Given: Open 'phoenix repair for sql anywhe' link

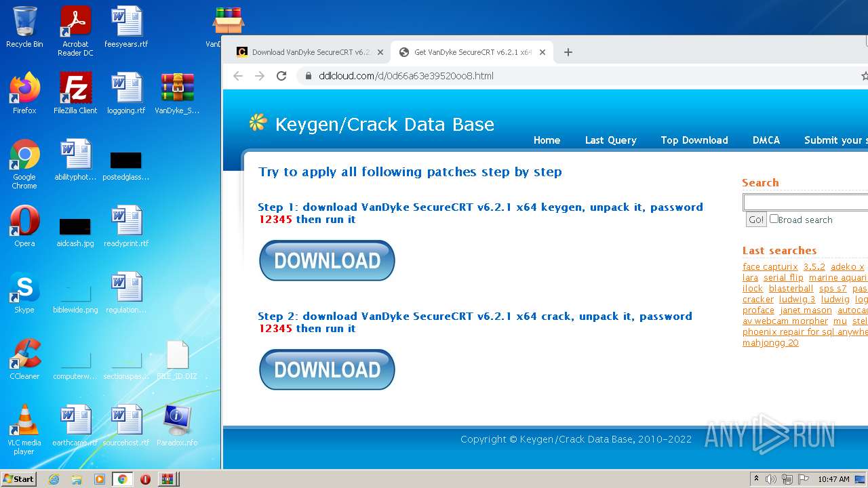Looking at the screenshot, I should click(x=805, y=331).
